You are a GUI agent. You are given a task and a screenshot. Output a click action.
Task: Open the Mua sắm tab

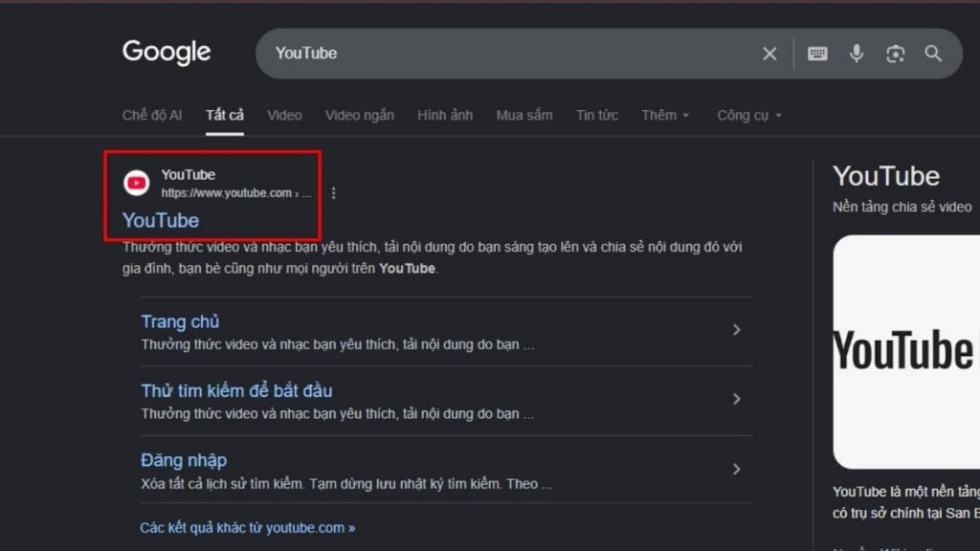(524, 115)
